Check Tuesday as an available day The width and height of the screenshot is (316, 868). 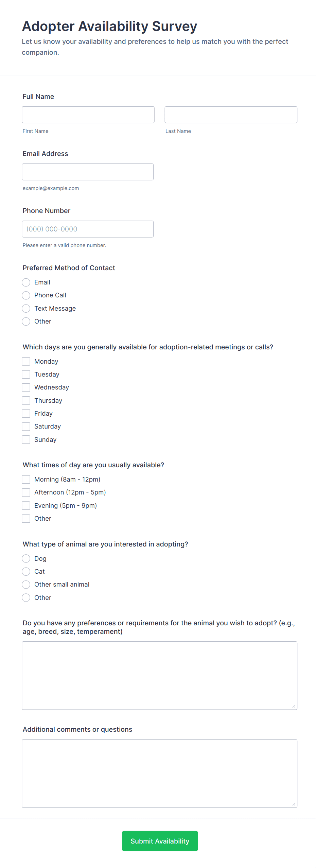pyautogui.click(x=26, y=374)
